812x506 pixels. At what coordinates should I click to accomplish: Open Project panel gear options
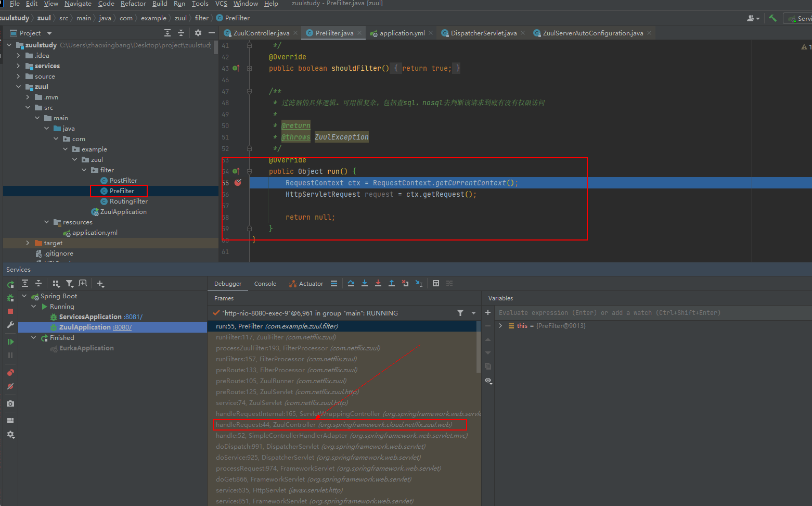pyautogui.click(x=198, y=33)
